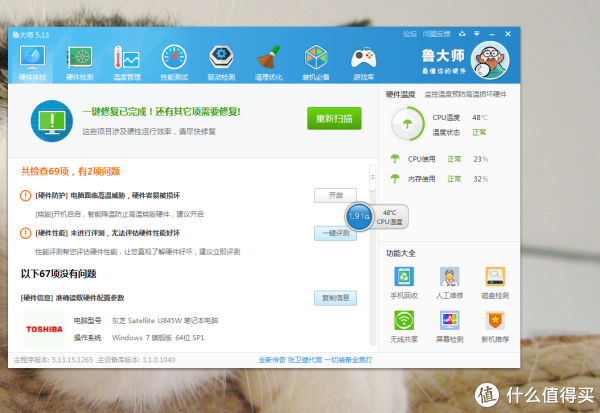Open 无线共享 wifi sharing icon
This screenshot has width=600, height=413.
(x=404, y=320)
